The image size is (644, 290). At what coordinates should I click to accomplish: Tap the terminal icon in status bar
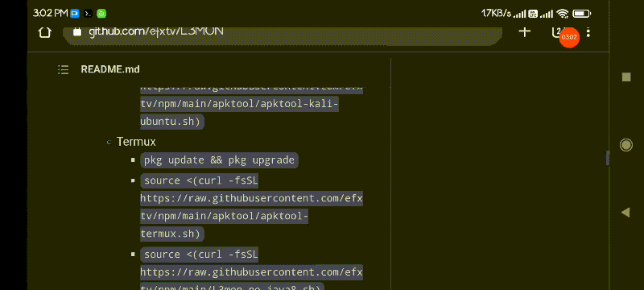coord(88,14)
